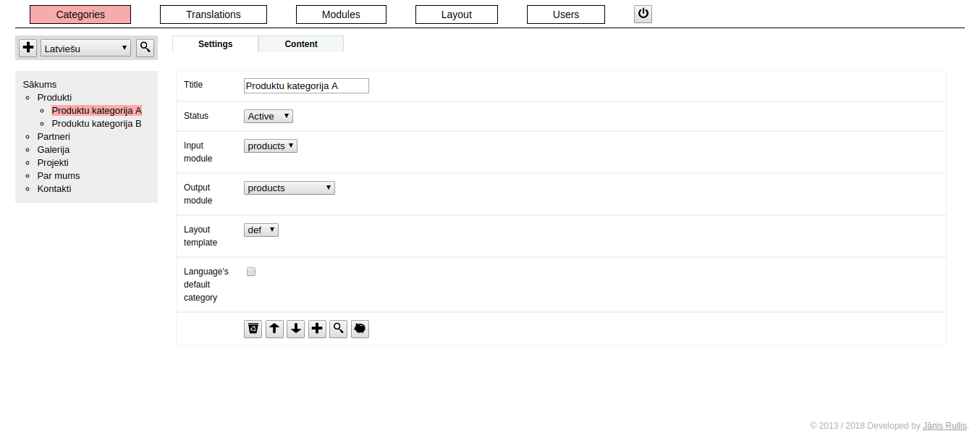Select Partneri in the category tree
This screenshot has width=980, height=436.
[54, 136]
